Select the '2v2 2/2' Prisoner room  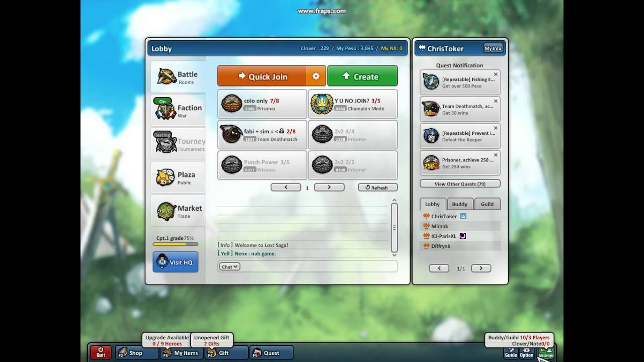point(353,165)
